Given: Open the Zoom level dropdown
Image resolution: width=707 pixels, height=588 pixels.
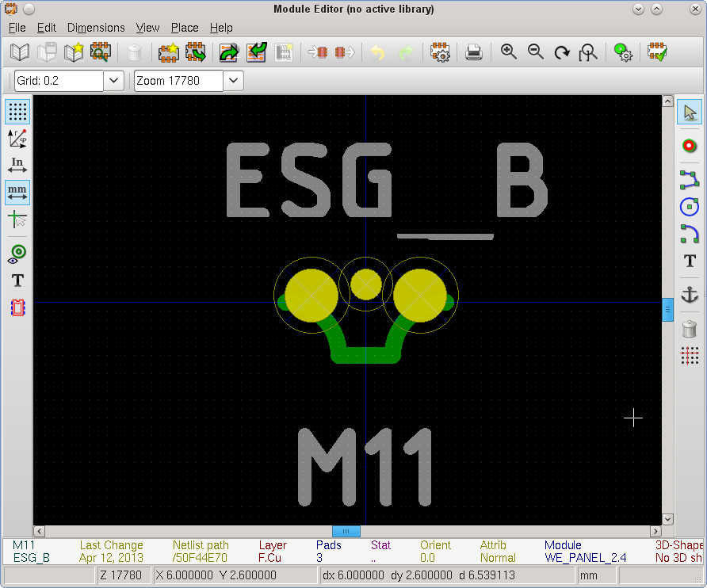Looking at the screenshot, I should [233, 81].
